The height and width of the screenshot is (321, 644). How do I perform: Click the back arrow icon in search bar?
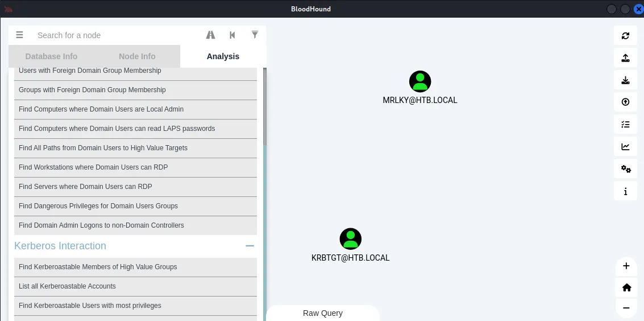tap(232, 35)
